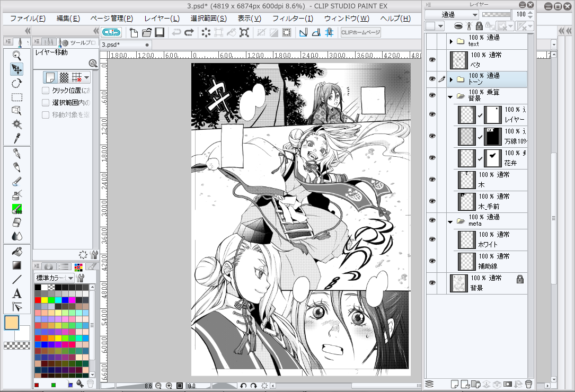Open the 選択範囲 menu
The width and height of the screenshot is (575, 392).
[x=209, y=19]
